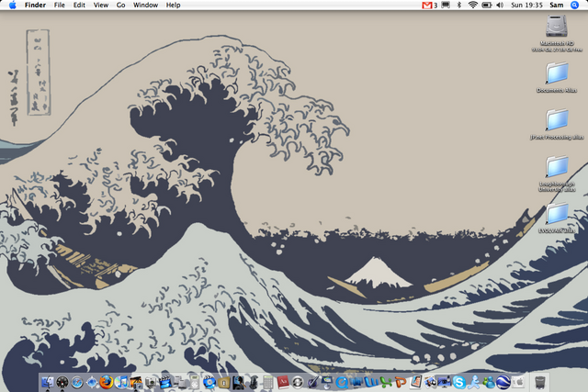
Task: Launch iPhoto from the Dock
Action: click(x=136, y=382)
